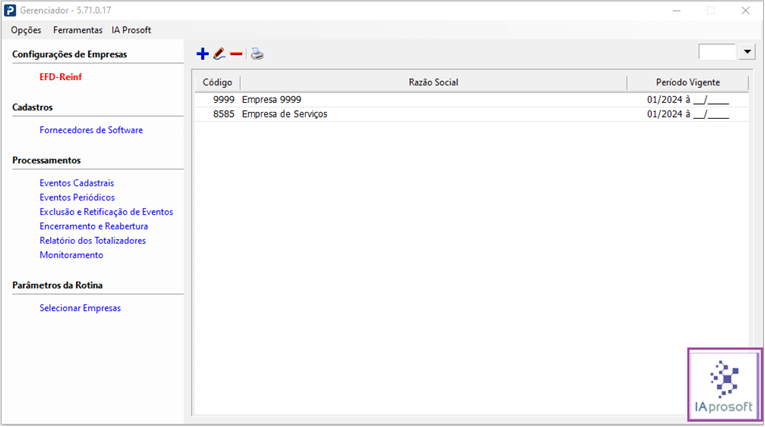Image resolution: width=765 pixels, height=427 pixels.
Task: Open Relatório dos Totalizadores
Action: (93, 241)
